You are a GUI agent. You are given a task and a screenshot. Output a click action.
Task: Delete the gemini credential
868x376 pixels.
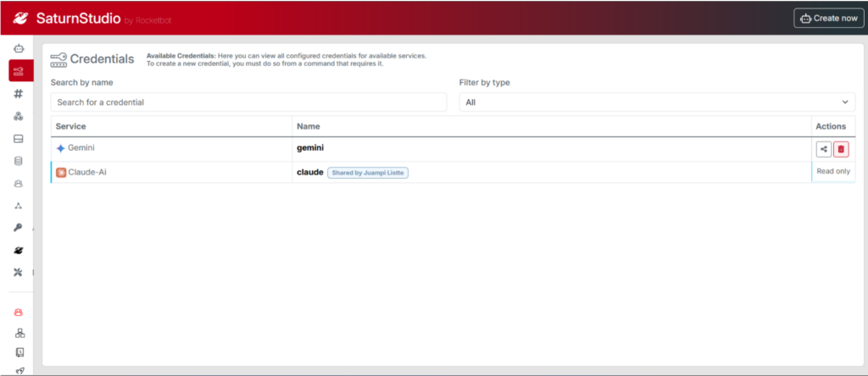[841, 149]
